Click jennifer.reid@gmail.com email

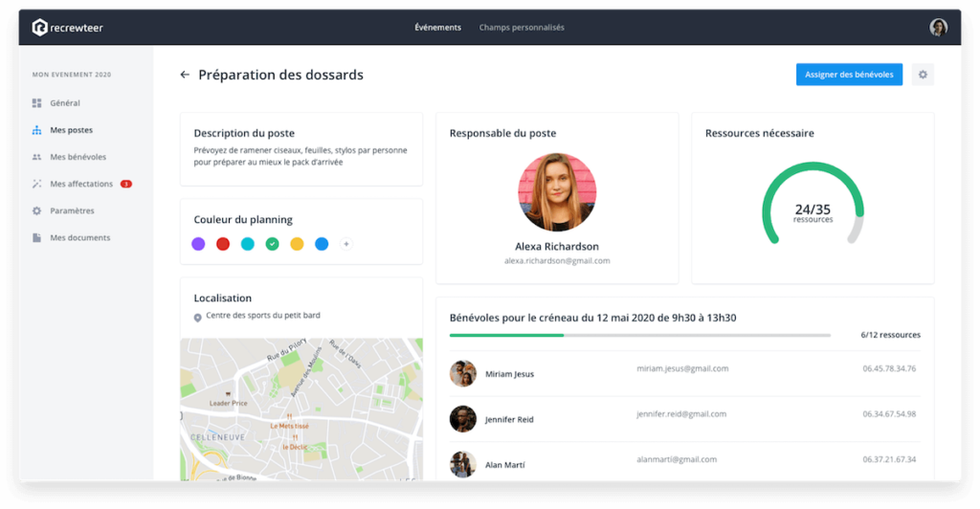coord(681,414)
